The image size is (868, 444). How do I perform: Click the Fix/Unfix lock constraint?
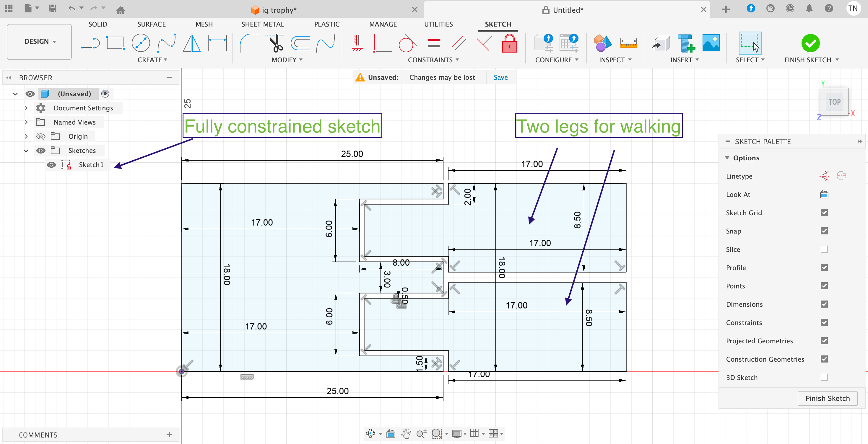509,43
